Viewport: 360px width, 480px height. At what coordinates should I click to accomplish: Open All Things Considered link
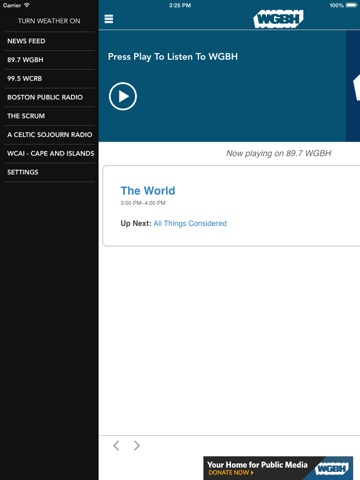point(190,223)
